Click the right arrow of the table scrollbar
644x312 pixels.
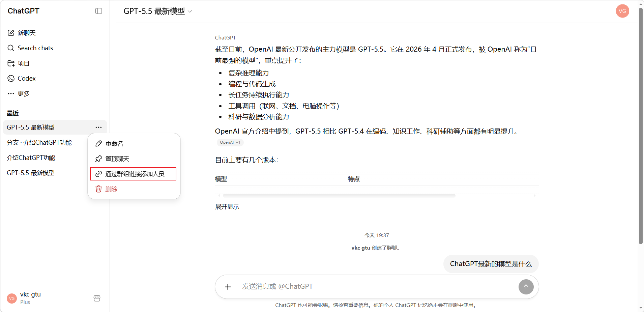click(x=535, y=196)
